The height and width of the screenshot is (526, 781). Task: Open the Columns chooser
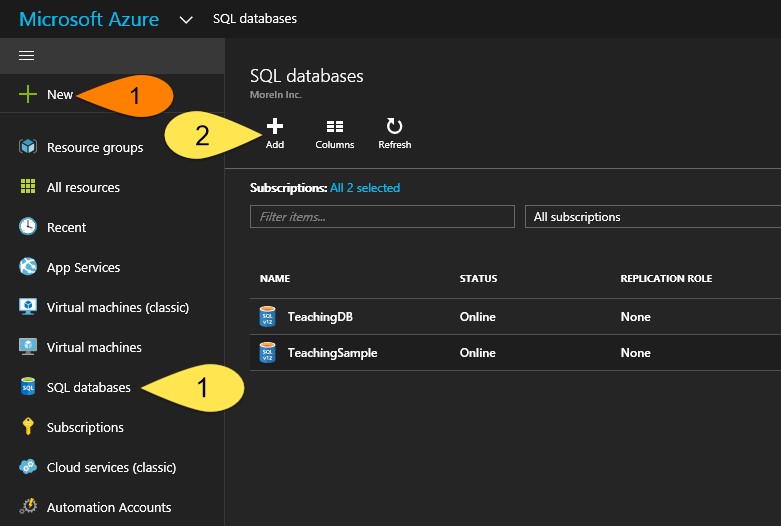click(335, 133)
